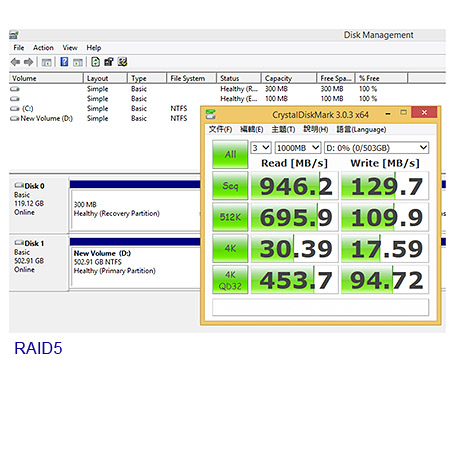The image size is (450, 450).
Task: Click the empty comment field in CrystalDiskMark
Action: tap(320, 307)
